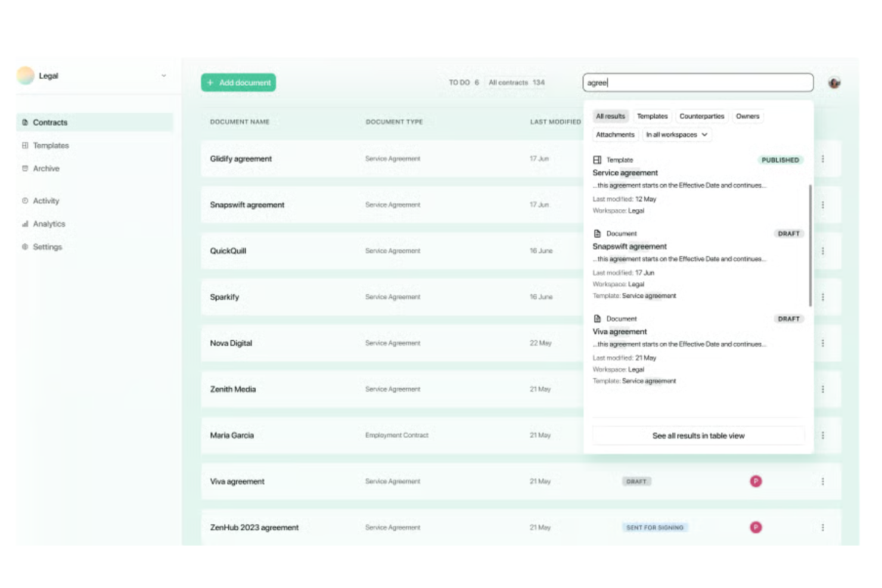Select the Templates filter chip in search results
This screenshot has width=882, height=588.
[652, 116]
